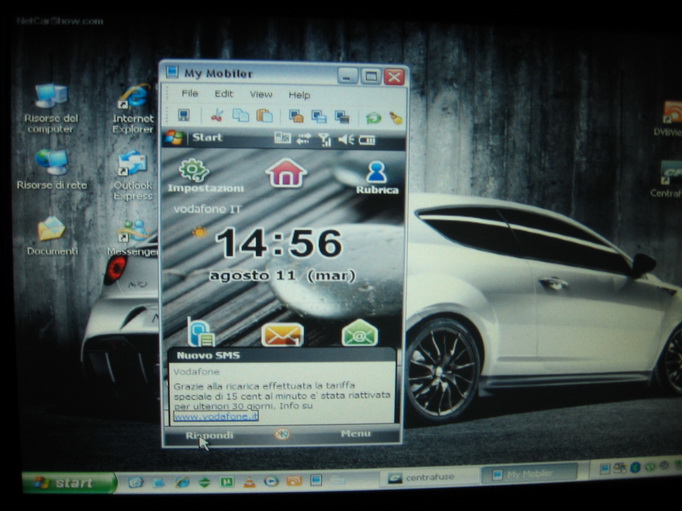Image resolution: width=682 pixels, height=511 pixels.
Task: Tap the pink Home house icon
Action: click(286, 173)
